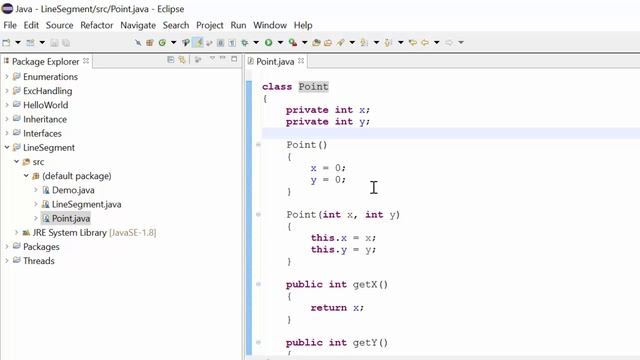Open the Back navigation history dropdown
Viewport: 640px width, 360px height.
click(x=437, y=42)
